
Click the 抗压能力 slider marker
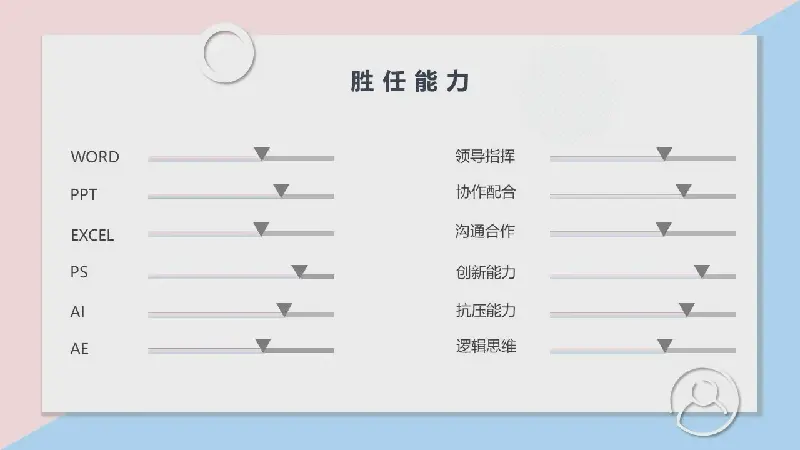pyautogui.click(x=687, y=309)
